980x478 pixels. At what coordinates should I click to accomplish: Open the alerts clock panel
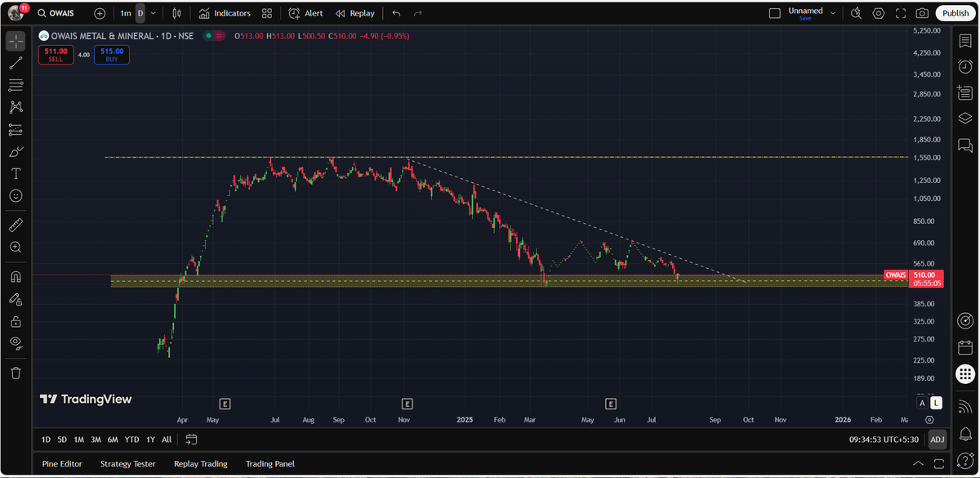(964, 67)
